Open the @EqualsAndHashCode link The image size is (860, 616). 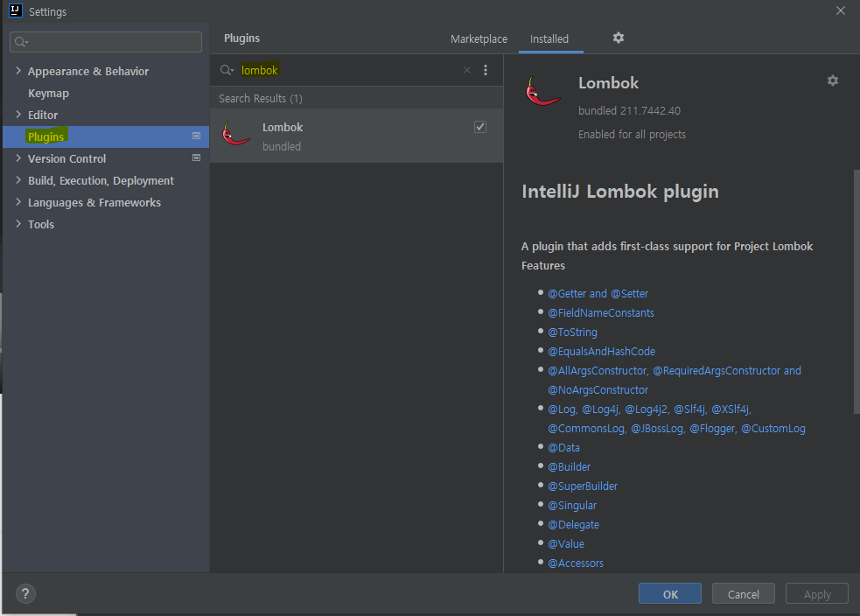pos(602,351)
